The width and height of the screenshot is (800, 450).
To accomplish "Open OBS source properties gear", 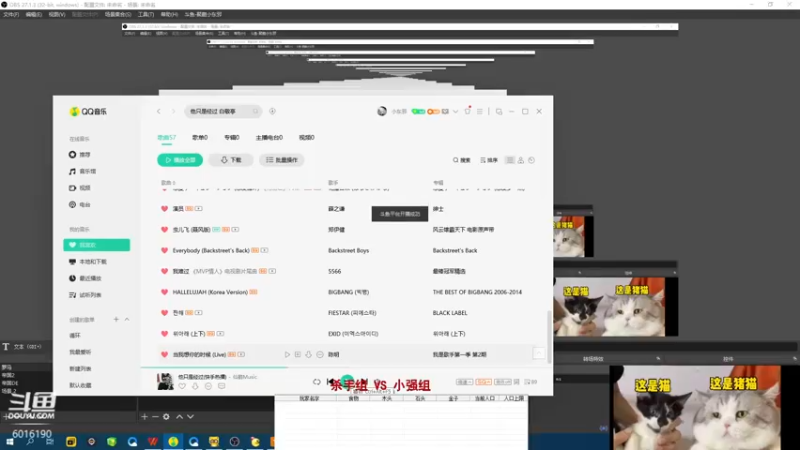I will [x=166, y=417].
